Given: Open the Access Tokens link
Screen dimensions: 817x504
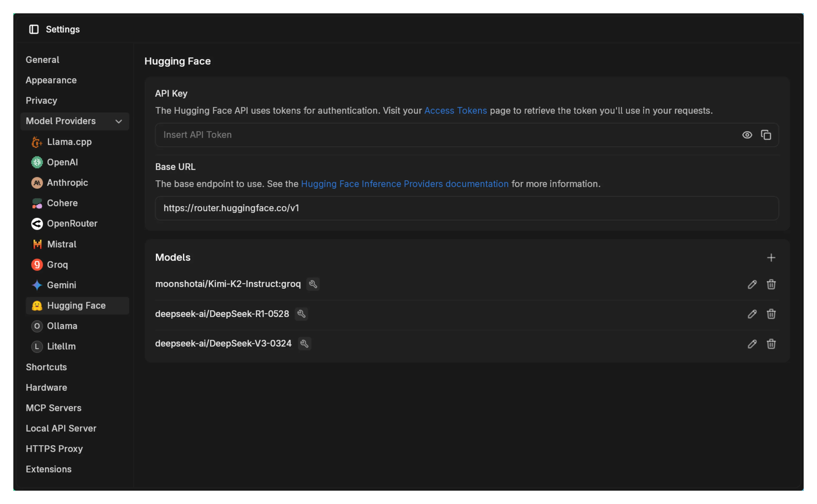Looking at the screenshot, I should point(455,111).
